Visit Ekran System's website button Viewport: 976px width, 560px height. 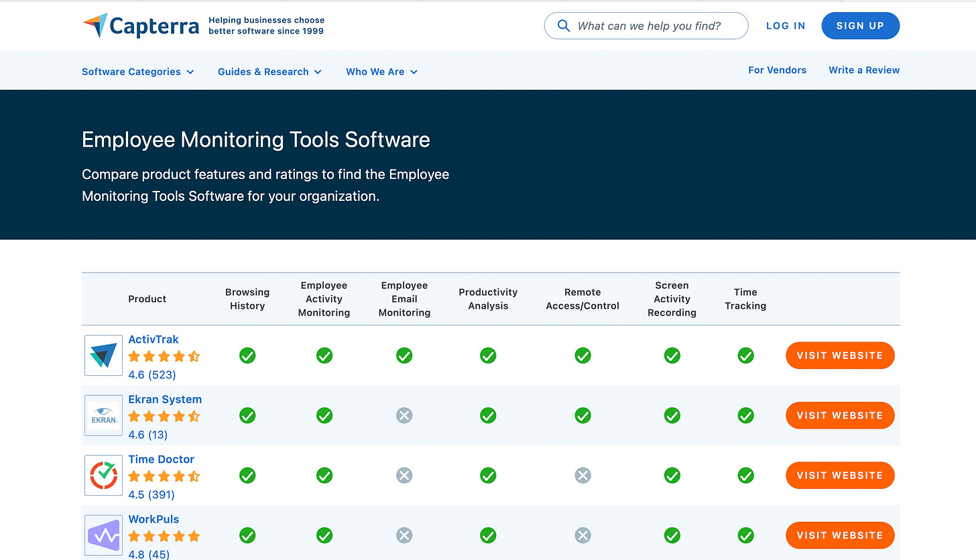pyautogui.click(x=840, y=415)
